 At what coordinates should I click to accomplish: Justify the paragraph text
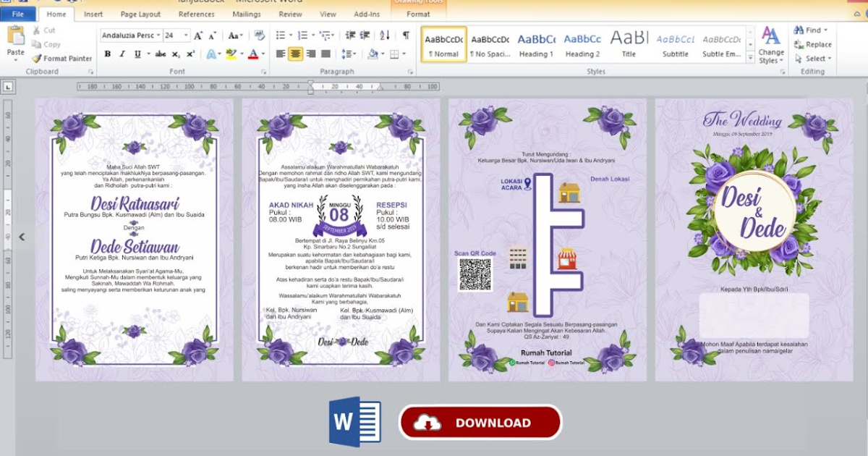(x=326, y=54)
